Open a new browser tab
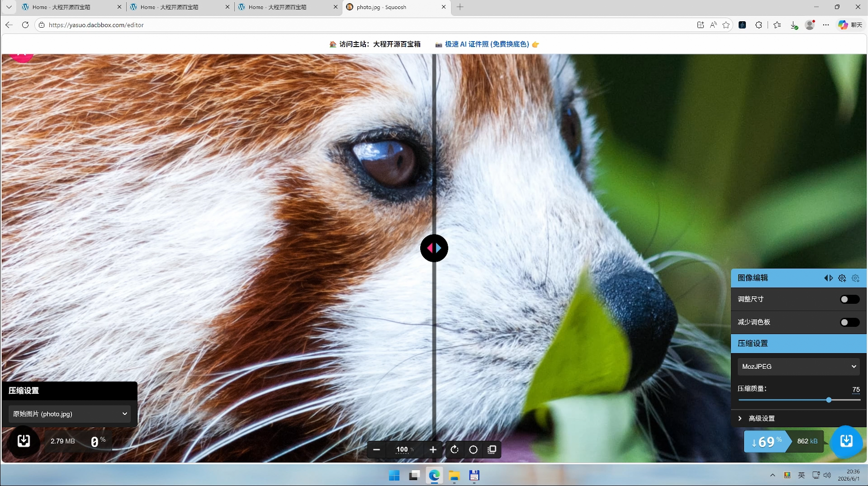Image resolution: width=868 pixels, height=486 pixels. coord(460,7)
